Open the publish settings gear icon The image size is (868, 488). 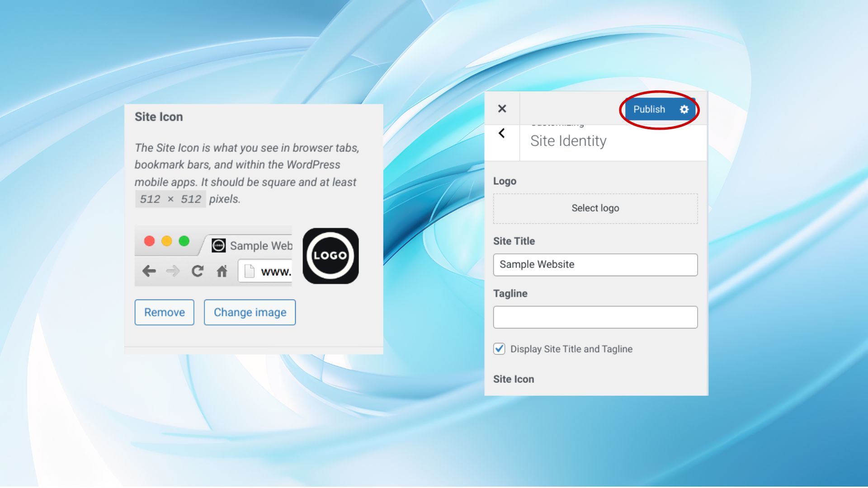tap(684, 109)
